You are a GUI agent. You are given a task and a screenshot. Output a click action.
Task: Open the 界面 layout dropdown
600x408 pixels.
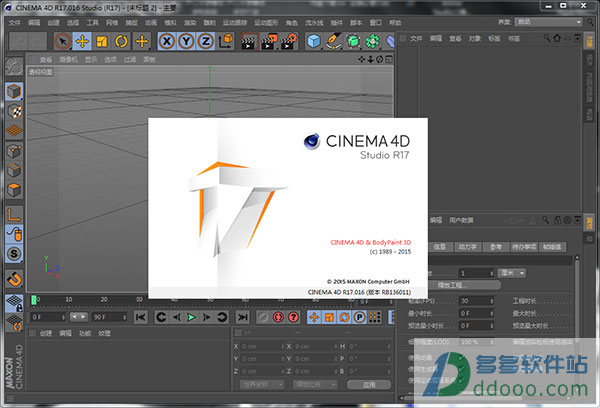point(548,22)
